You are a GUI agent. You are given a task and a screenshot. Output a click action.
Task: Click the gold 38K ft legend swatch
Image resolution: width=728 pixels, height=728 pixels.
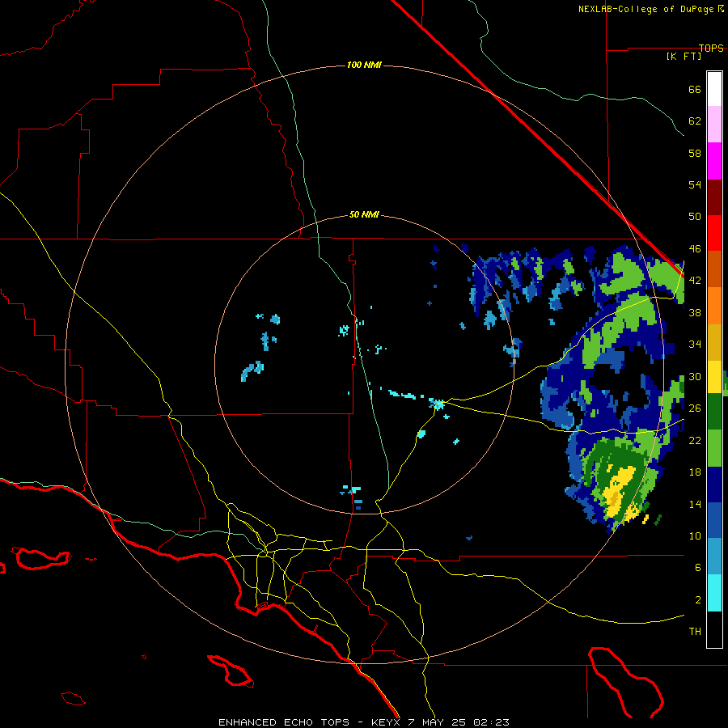pos(714,342)
